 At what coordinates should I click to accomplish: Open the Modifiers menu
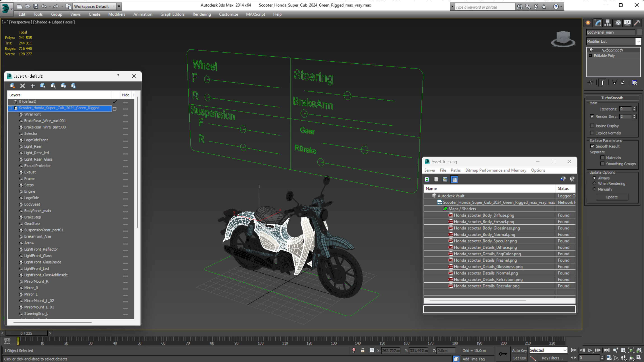click(116, 14)
